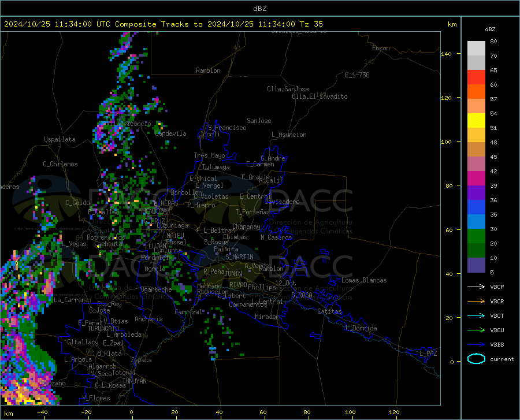Click the legend value '51'
The width and height of the screenshot is (520, 420).
493,128
